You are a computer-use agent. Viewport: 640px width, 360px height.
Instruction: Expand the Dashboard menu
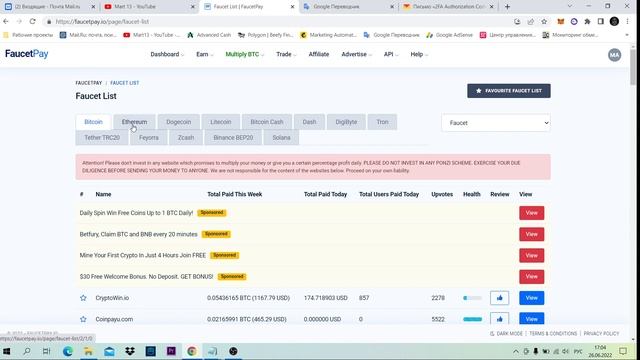tap(167, 54)
